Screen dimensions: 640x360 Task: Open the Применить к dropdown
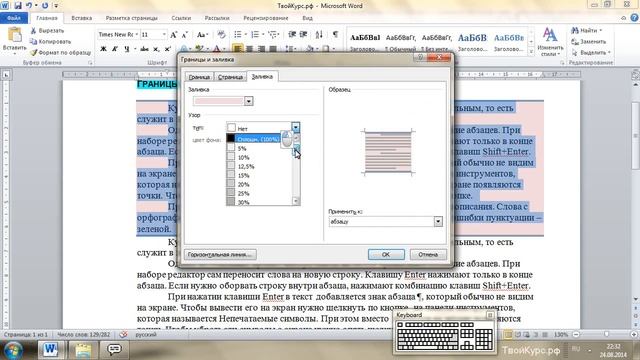tap(438, 221)
